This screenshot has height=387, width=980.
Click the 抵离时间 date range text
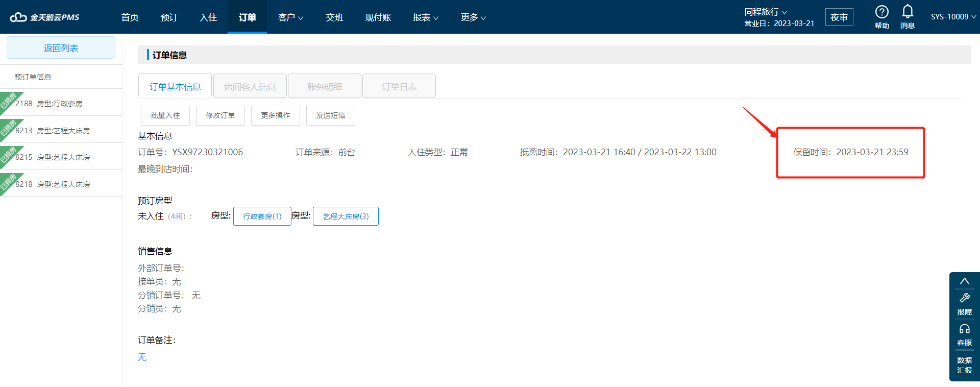pyautogui.click(x=618, y=152)
